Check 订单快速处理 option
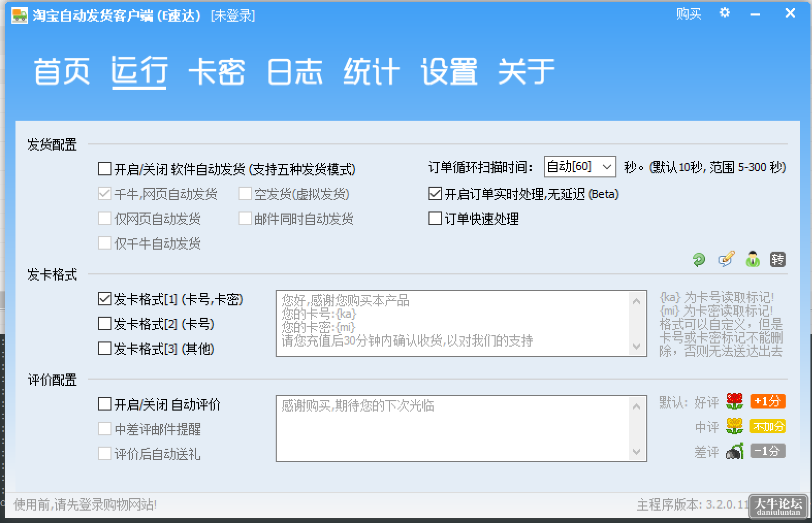 click(435, 218)
